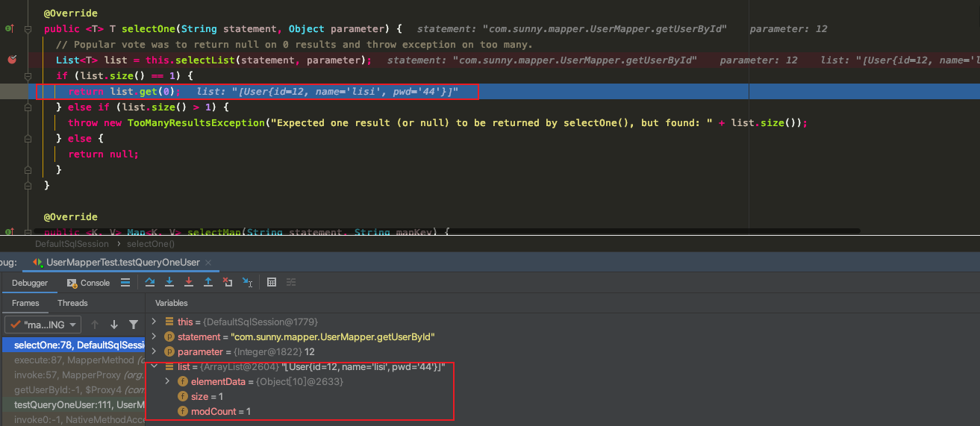Click the override gutter icon beside selectOne
This screenshot has height=426, width=980.
pyautogui.click(x=10, y=28)
